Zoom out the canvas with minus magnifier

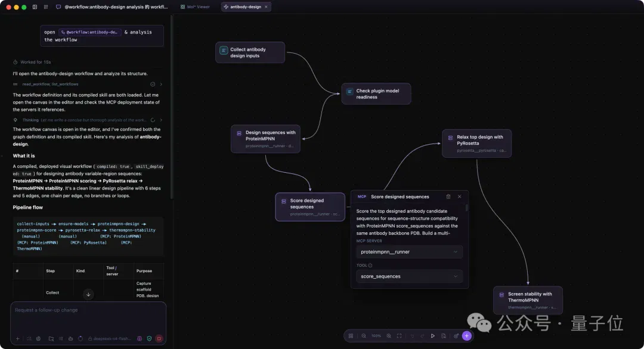(364, 336)
